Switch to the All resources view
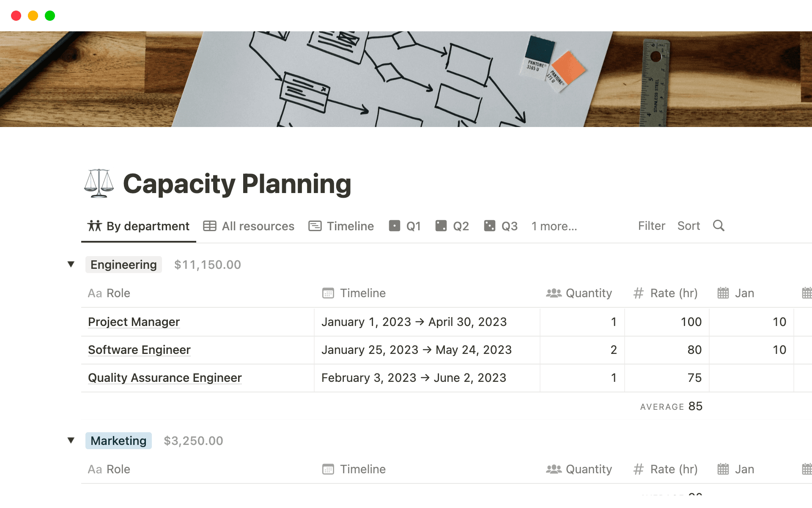Image resolution: width=812 pixels, height=508 pixels. (x=258, y=226)
